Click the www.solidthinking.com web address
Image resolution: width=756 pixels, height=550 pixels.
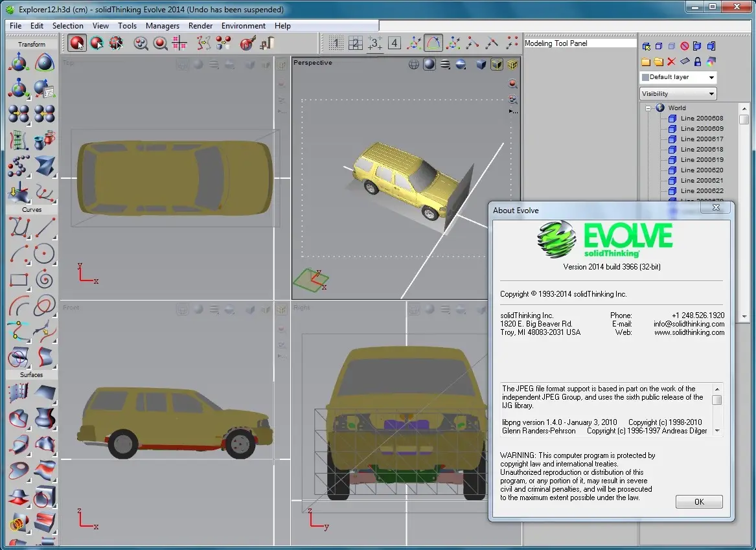click(689, 332)
